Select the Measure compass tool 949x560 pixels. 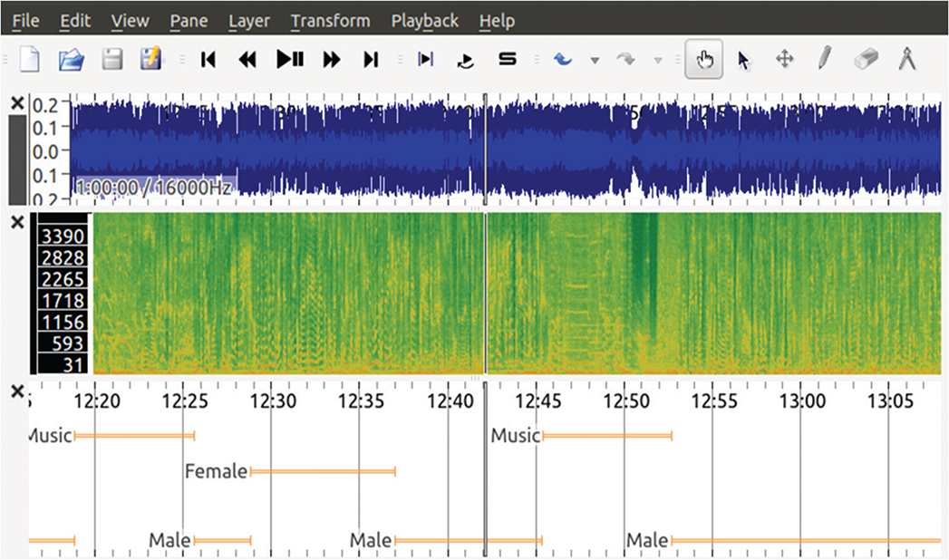907,59
